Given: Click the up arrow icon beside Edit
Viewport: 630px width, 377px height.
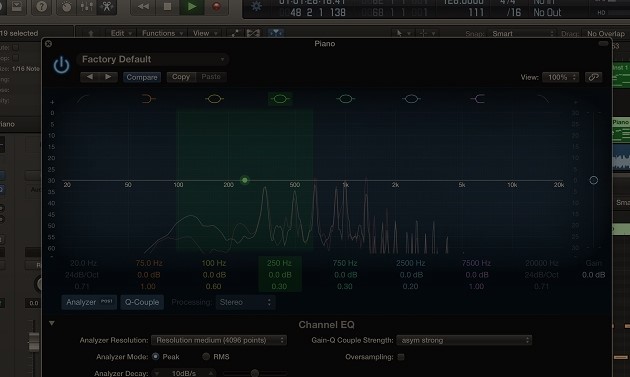Looking at the screenshot, I should [91, 33].
